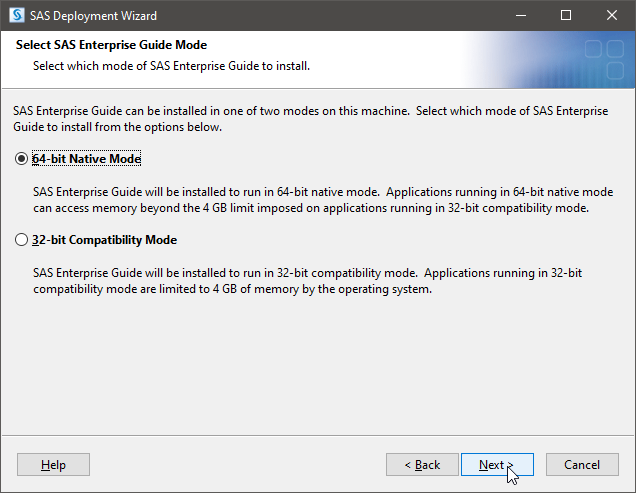The width and height of the screenshot is (636, 493).
Task: Open Help for this wizard page
Action: [53, 465]
